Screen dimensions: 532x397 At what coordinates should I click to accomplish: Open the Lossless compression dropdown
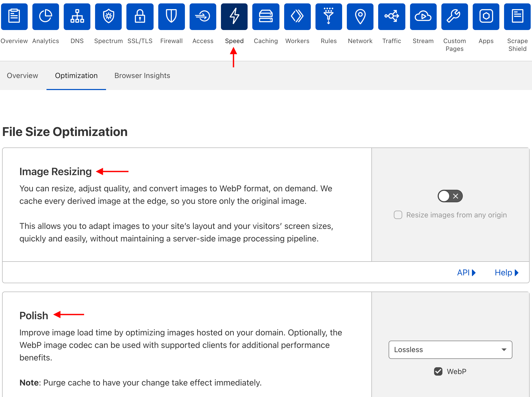click(x=450, y=350)
